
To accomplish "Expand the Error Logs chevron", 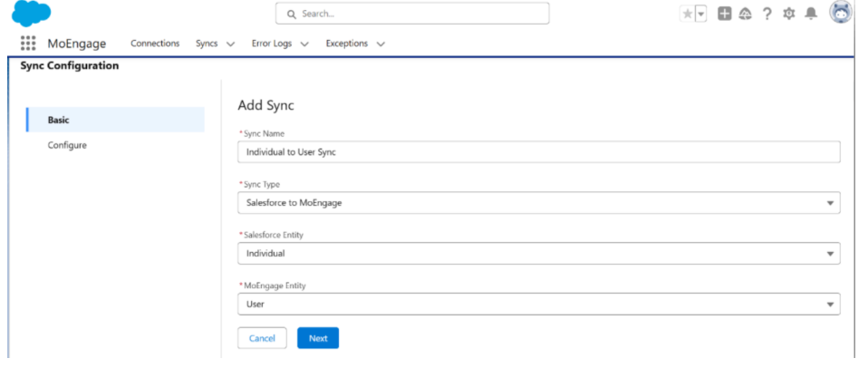I will coord(304,44).
